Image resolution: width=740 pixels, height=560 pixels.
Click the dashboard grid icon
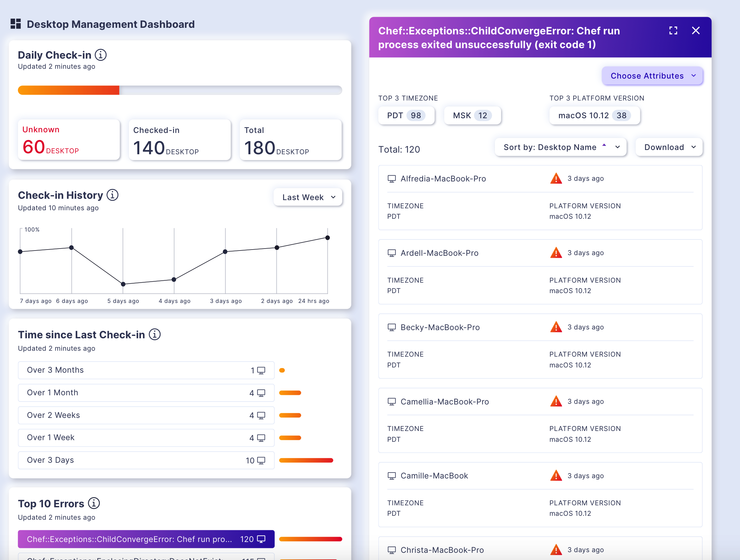[x=16, y=24]
